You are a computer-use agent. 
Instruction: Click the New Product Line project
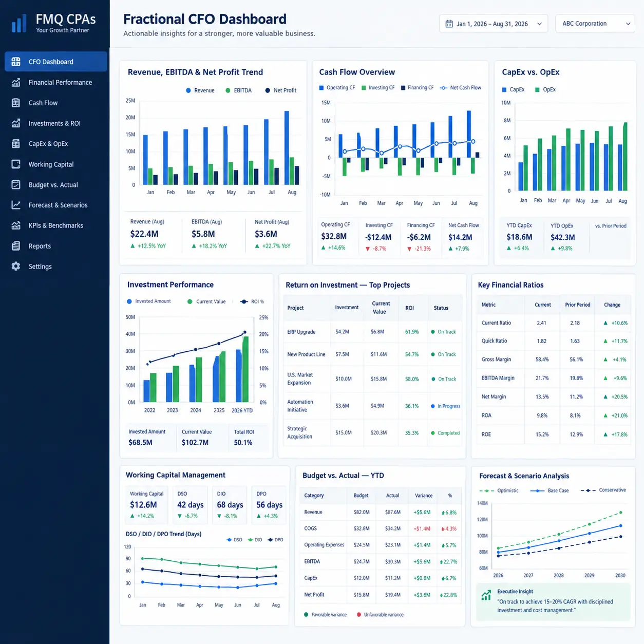coord(306,354)
